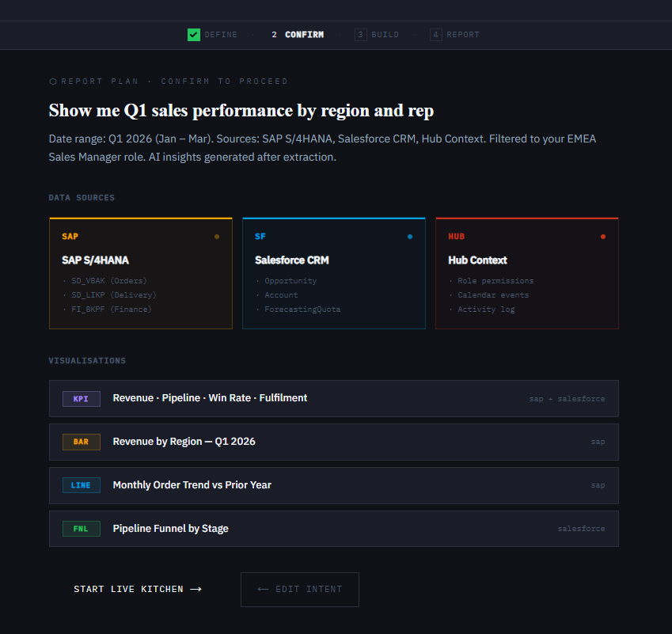
Task: Open Revenue by Region — Q1 2026 row
Action: (334, 442)
